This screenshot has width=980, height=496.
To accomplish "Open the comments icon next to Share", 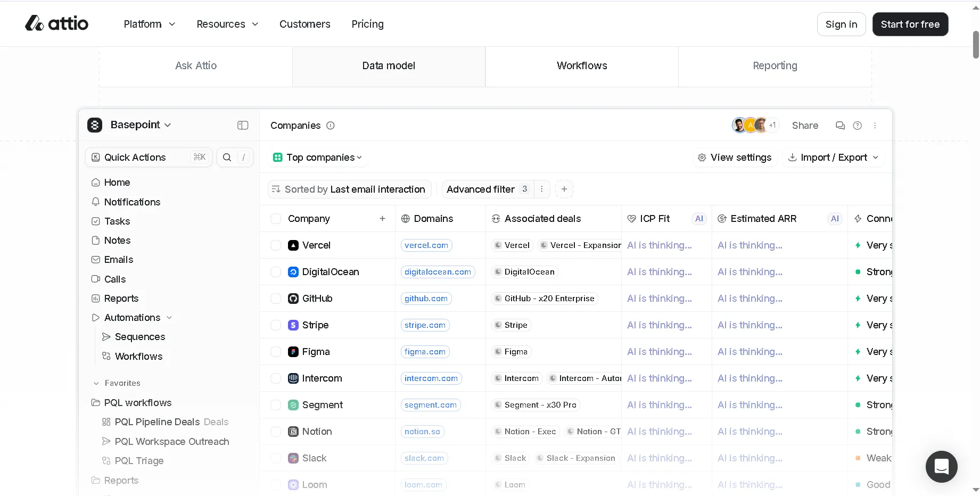I will click(840, 126).
